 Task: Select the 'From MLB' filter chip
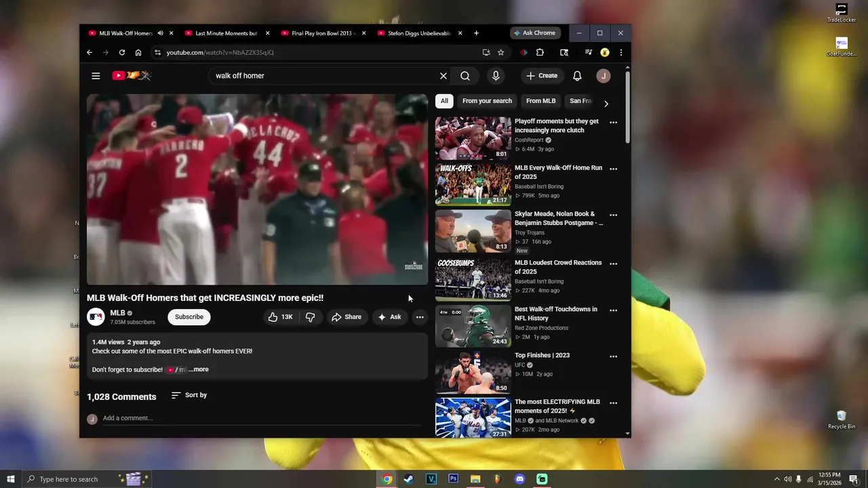point(541,101)
